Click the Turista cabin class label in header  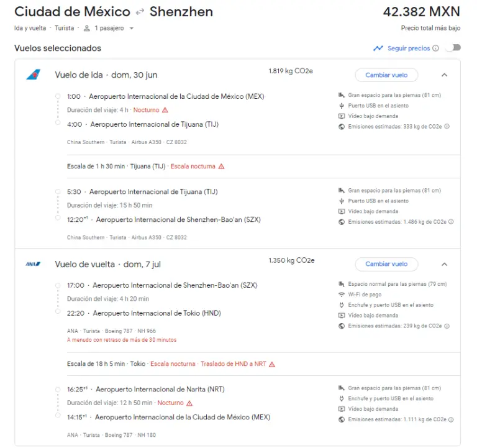[x=64, y=28]
